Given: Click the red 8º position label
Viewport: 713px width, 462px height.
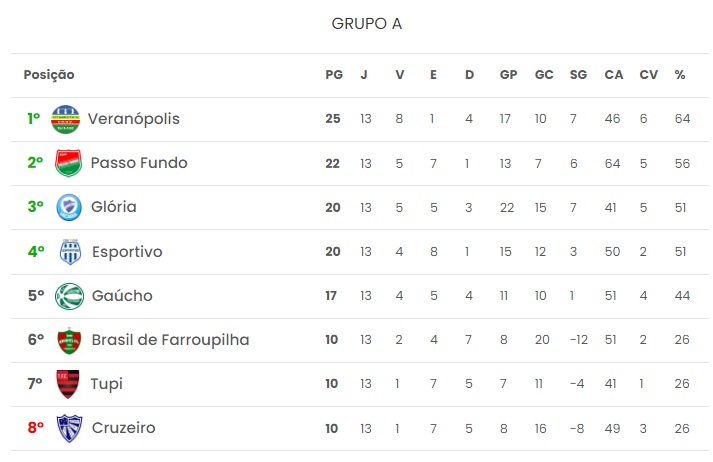Looking at the screenshot, I should tap(36, 428).
